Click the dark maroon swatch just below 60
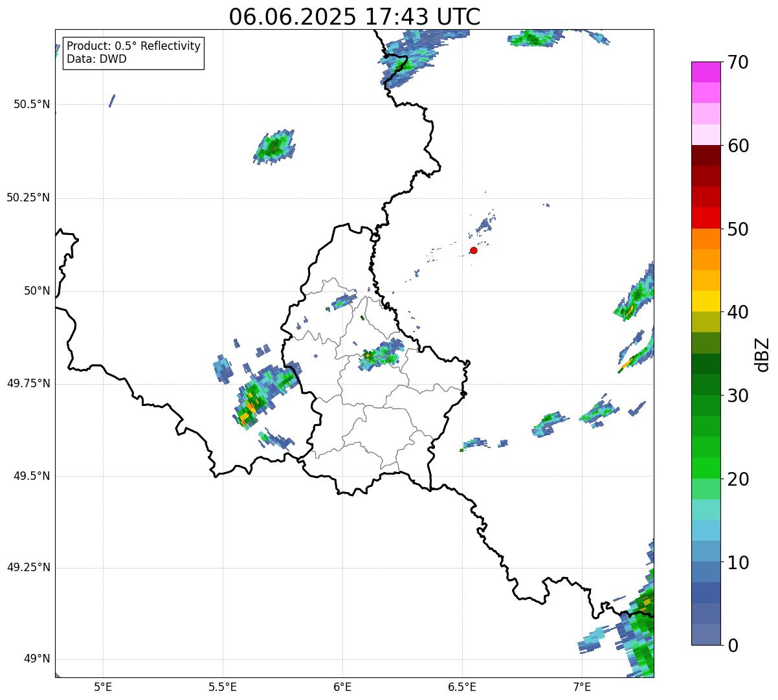Screen dimensions: 778x700 (x=706, y=155)
